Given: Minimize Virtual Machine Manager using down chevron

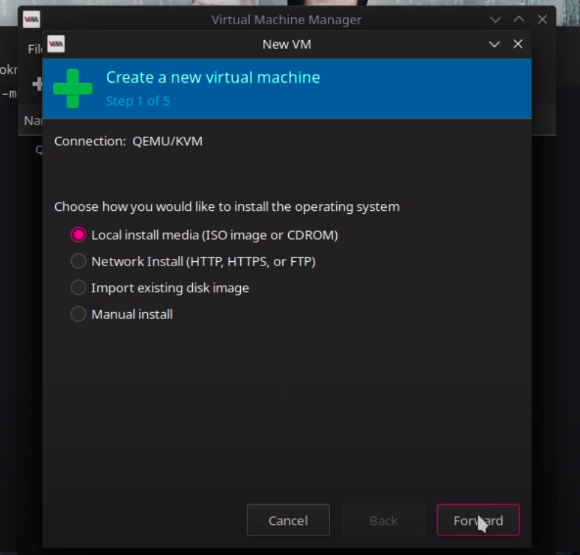Looking at the screenshot, I should (495, 19).
